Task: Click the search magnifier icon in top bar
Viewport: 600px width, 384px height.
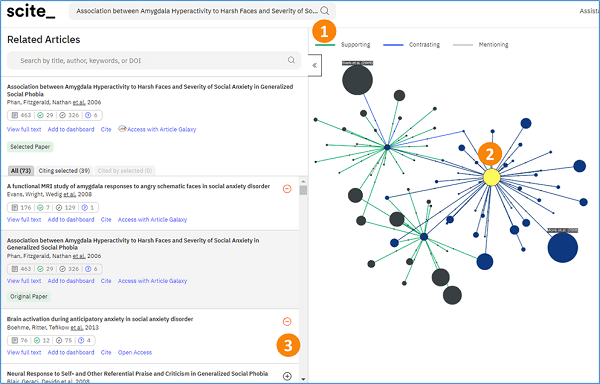Action: click(324, 11)
